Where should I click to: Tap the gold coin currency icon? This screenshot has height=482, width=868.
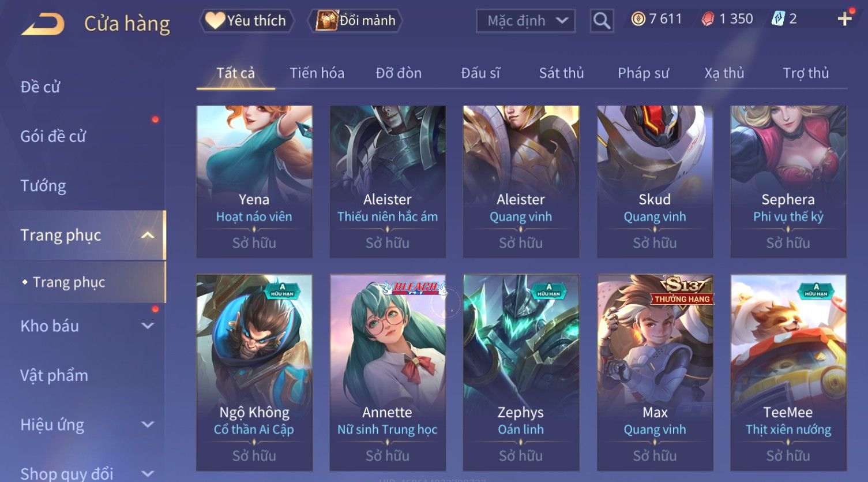638,19
